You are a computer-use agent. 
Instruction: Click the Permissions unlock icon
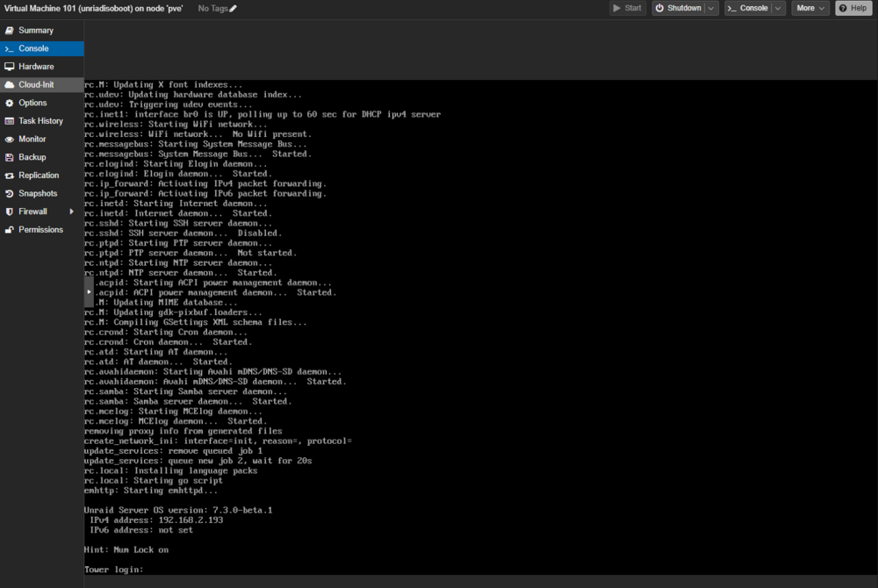(x=10, y=230)
